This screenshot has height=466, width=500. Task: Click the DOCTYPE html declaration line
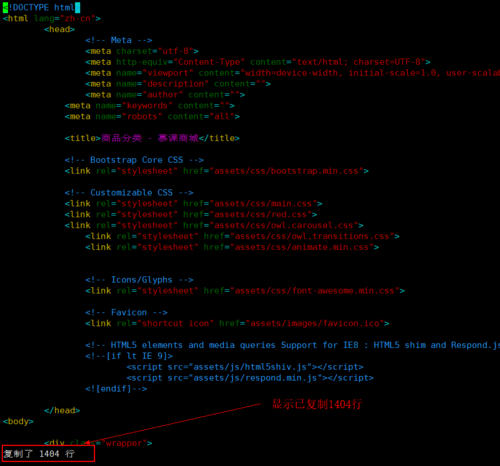pyautogui.click(x=41, y=7)
